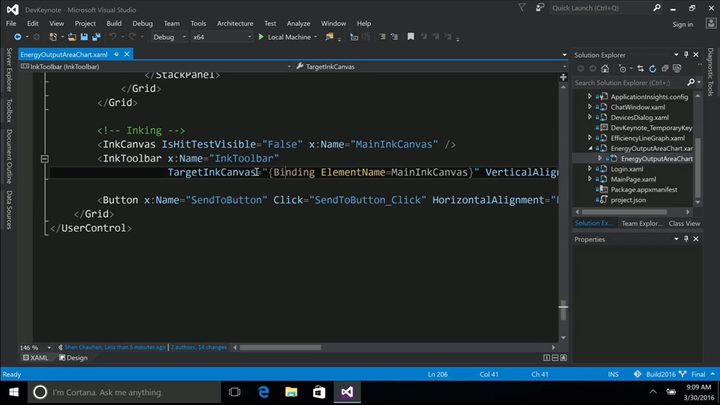Open the x64 platform dropdown
Screen dimensions: 720x405
tap(249, 37)
